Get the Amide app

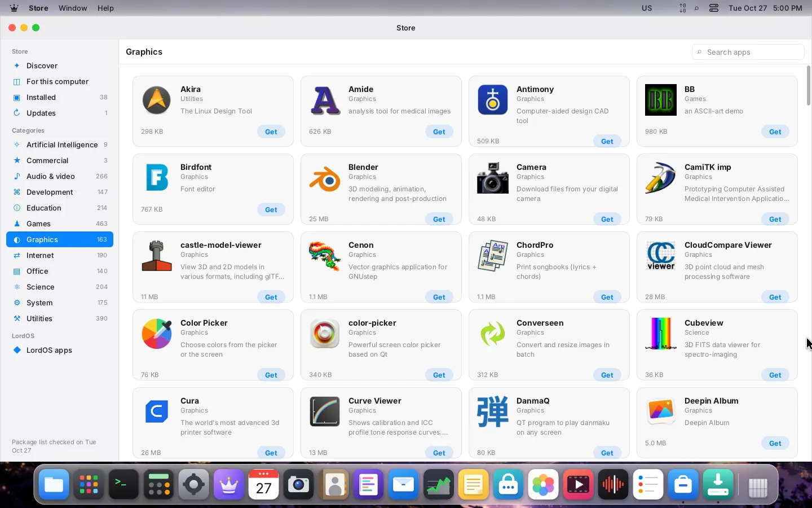439,132
